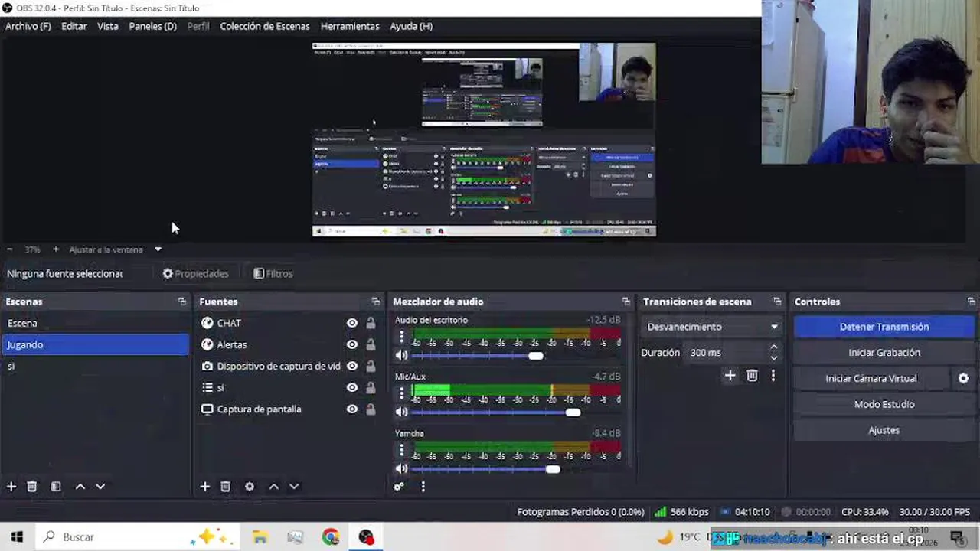Open Archivo (F) menu
The width and height of the screenshot is (980, 551).
click(28, 26)
